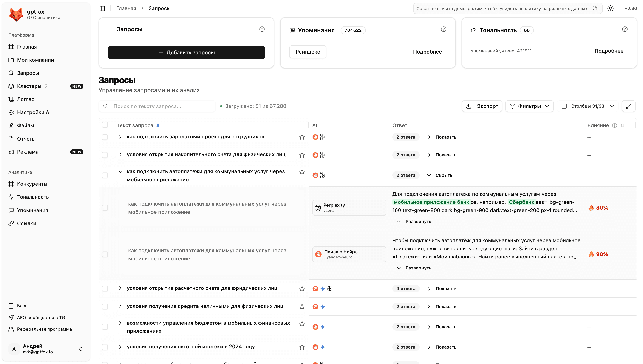Open help via question mark on Тональность card
Image resolution: width=643 pixels, height=364 pixels.
(x=625, y=29)
